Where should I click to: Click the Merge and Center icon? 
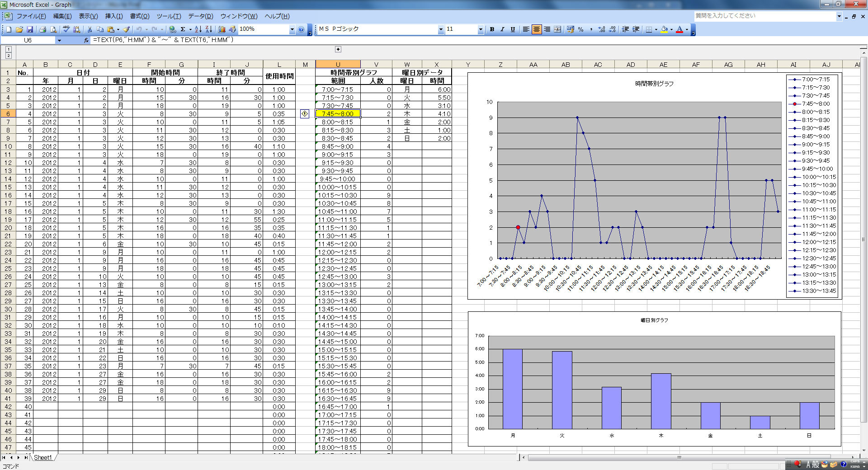[558, 29]
